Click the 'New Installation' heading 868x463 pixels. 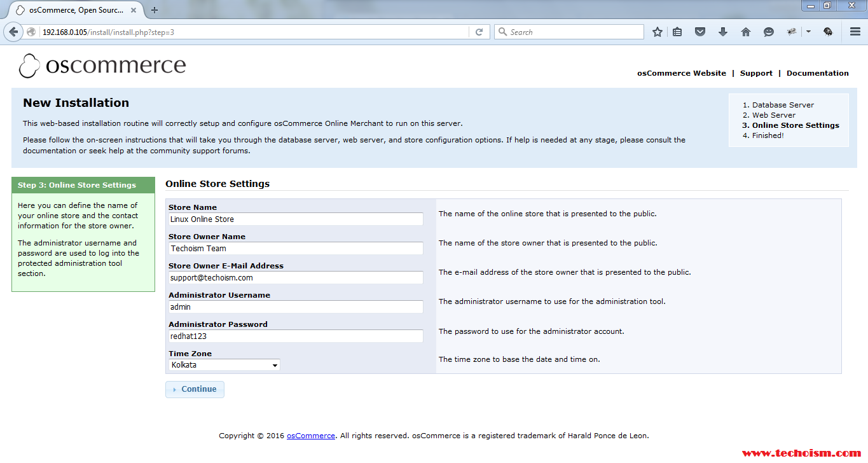point(76,102)
